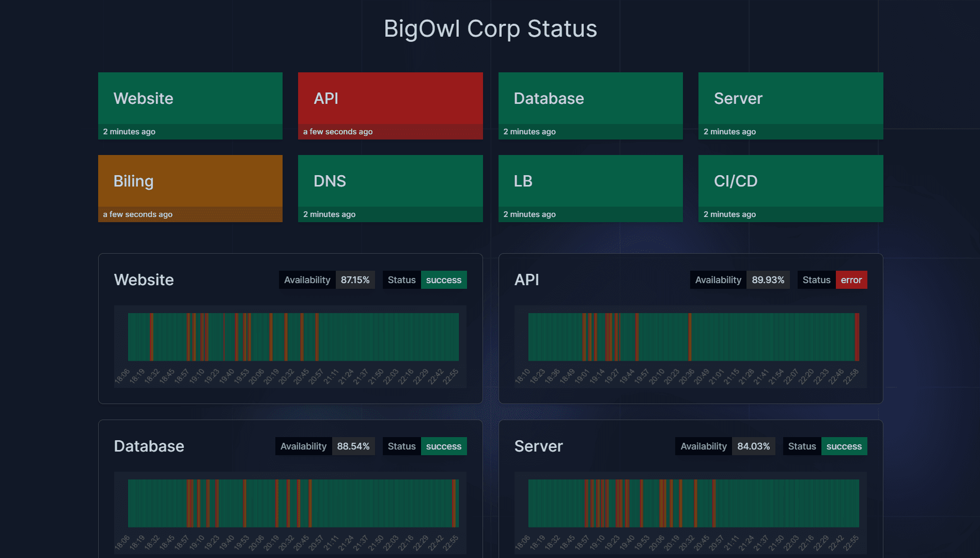
Task: Click the Server 84.03% availability badge
Action: point(753,446)
